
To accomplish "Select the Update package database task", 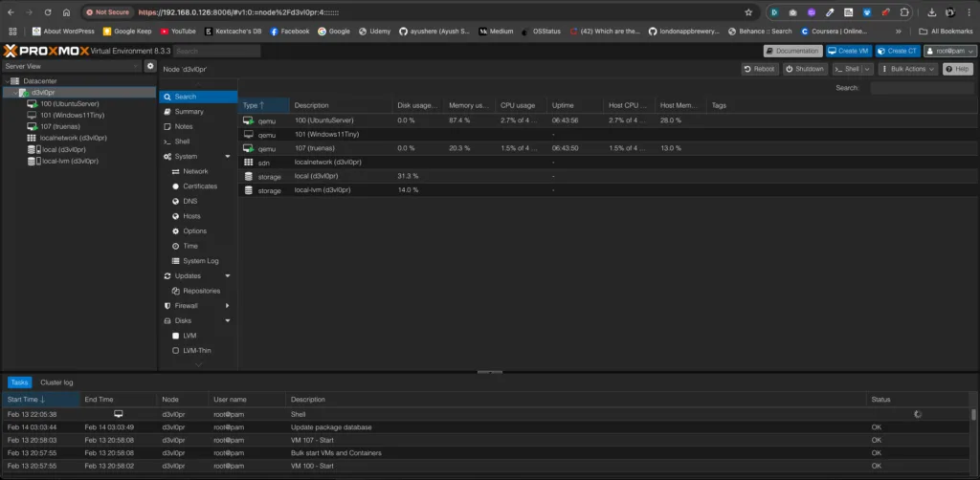I will [486, 427].
